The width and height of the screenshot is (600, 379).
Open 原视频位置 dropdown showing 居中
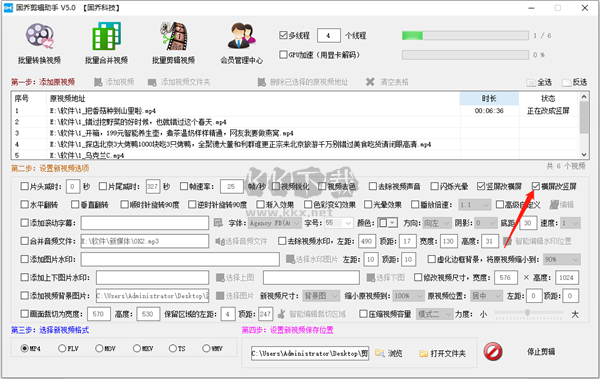coord(486,296)
